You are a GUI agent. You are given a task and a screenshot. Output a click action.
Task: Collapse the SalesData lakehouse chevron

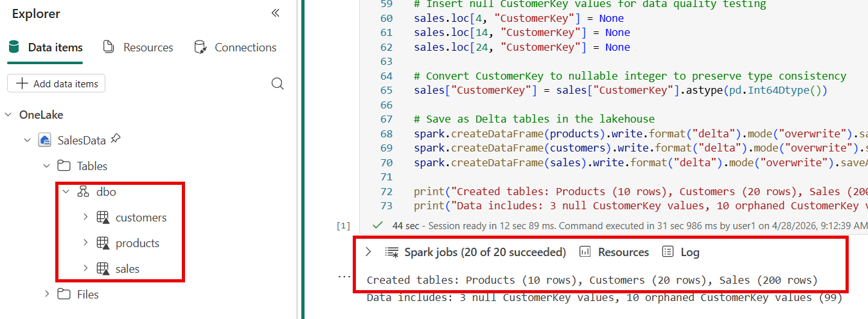(x=27, y=140)
